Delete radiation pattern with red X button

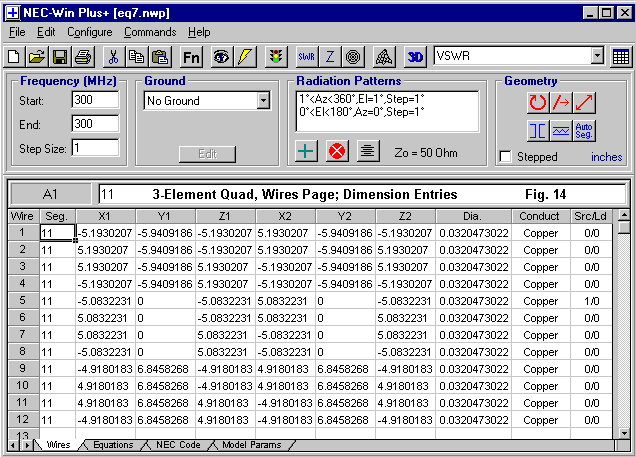pyautogui.click(x=336, y=151)
